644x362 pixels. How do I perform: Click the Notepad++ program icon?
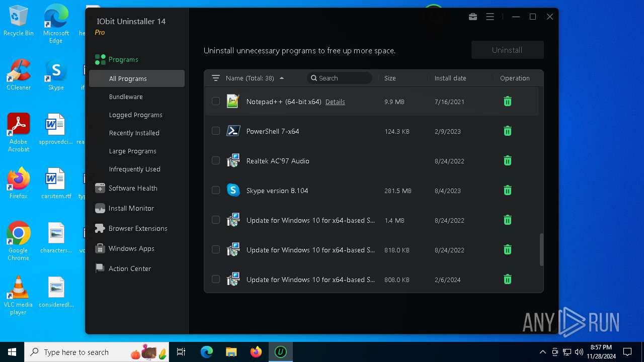tap(233, 101)
